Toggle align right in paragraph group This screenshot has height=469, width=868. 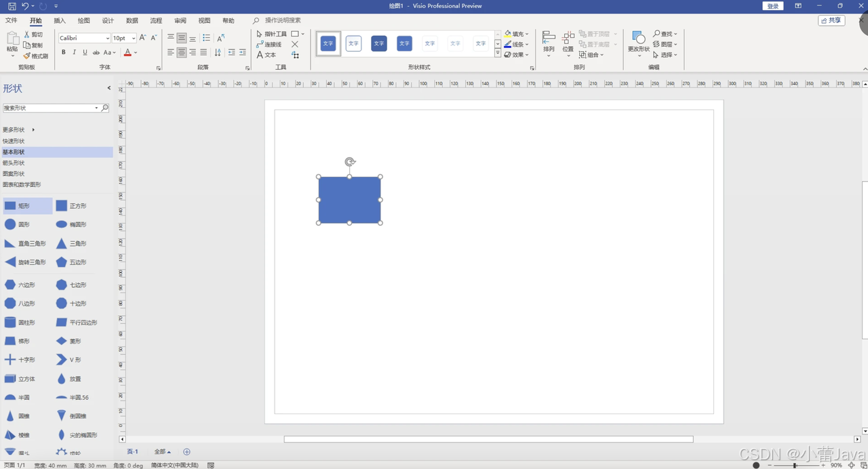(x=193, y=52)
